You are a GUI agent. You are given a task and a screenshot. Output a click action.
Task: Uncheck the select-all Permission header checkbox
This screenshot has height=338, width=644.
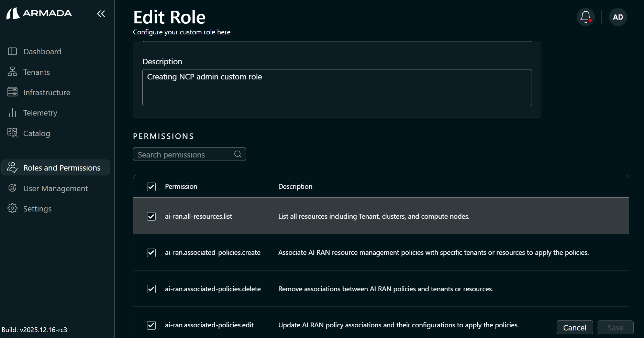[151, 187]
